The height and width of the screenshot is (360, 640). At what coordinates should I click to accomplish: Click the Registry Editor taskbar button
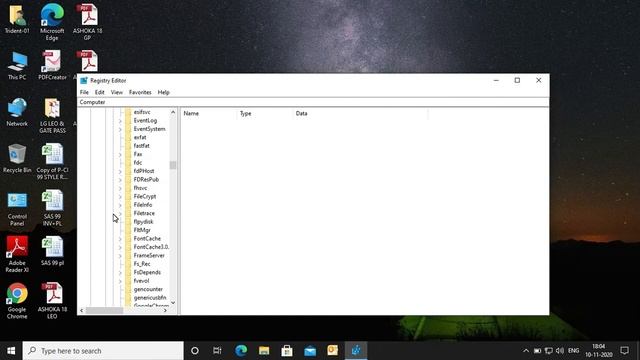[x=356, y=351]
